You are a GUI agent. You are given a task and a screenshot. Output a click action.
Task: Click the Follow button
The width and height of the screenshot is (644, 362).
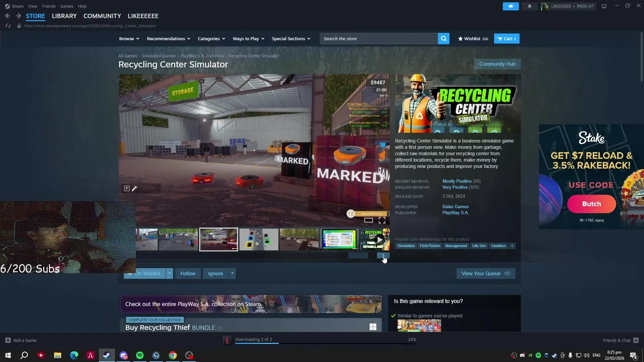188,274
